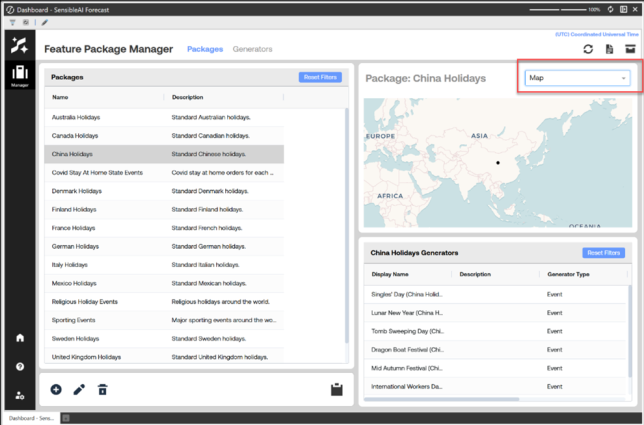This screenshot has width=644, height=425.
Task: Go to the Home sidebar icon
Action: [20, 338]
